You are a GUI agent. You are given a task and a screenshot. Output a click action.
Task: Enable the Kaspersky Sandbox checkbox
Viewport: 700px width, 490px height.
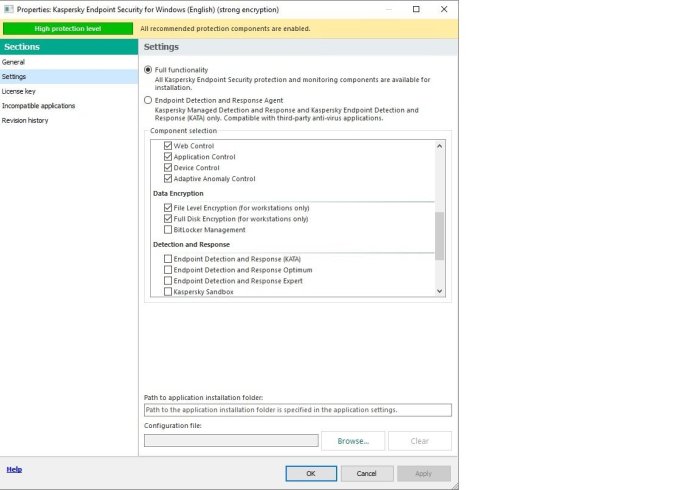coord(168,291)
